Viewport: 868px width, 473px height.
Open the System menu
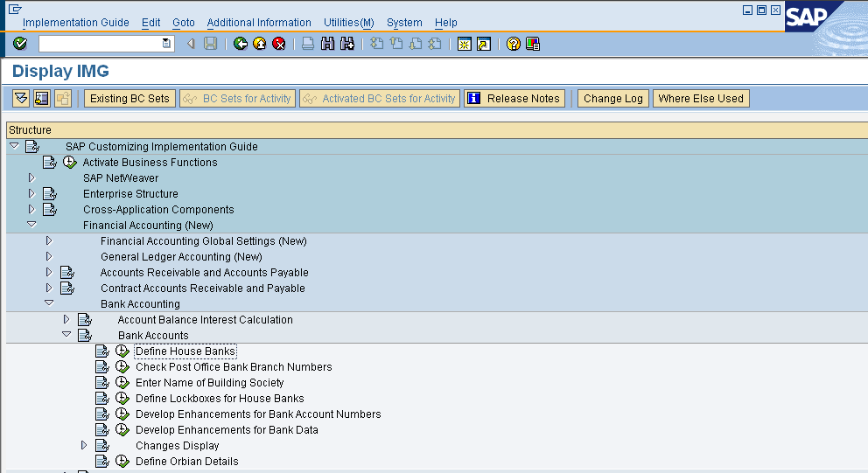pos(404,23)
